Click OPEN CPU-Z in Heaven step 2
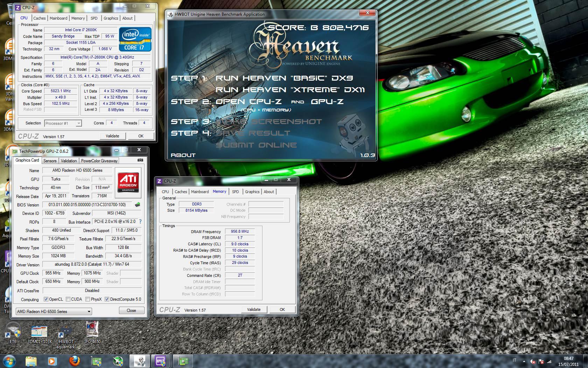The height and width of the screenshot is (368, 588). 248,101
